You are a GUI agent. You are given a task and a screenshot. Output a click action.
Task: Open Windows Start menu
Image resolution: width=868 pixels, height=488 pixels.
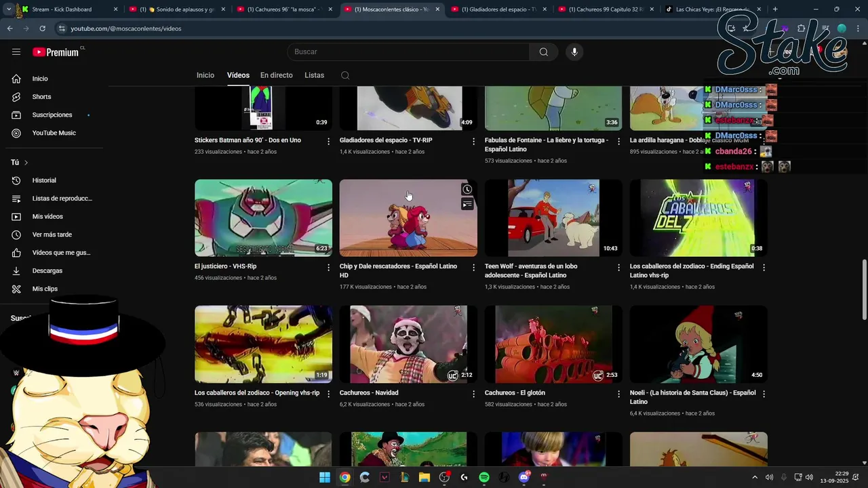click(x=325, y=477)
